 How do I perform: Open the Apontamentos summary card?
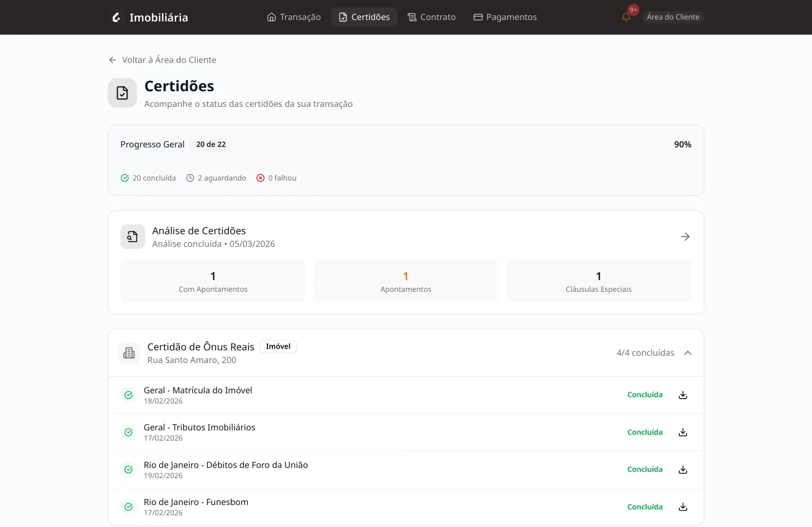coord(406,281)
